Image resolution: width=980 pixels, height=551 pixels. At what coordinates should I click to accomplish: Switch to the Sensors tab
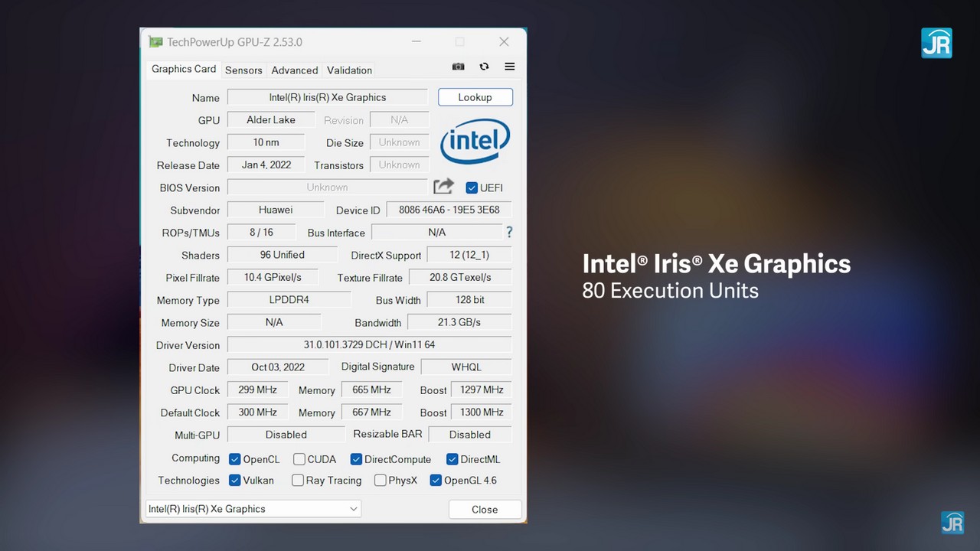(243, 70)
